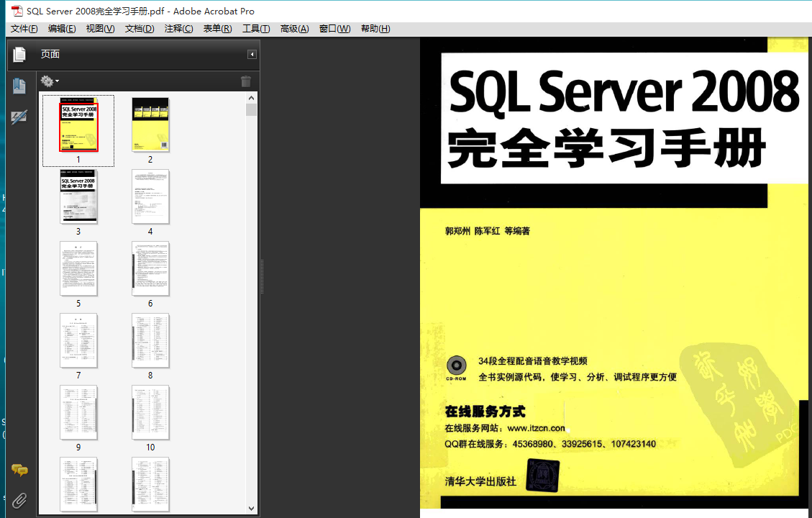This screenshot has width=812, height=518.
Task: Click the 郭郑州 陈军红 等编著 author text
Action: coord(488,231)
